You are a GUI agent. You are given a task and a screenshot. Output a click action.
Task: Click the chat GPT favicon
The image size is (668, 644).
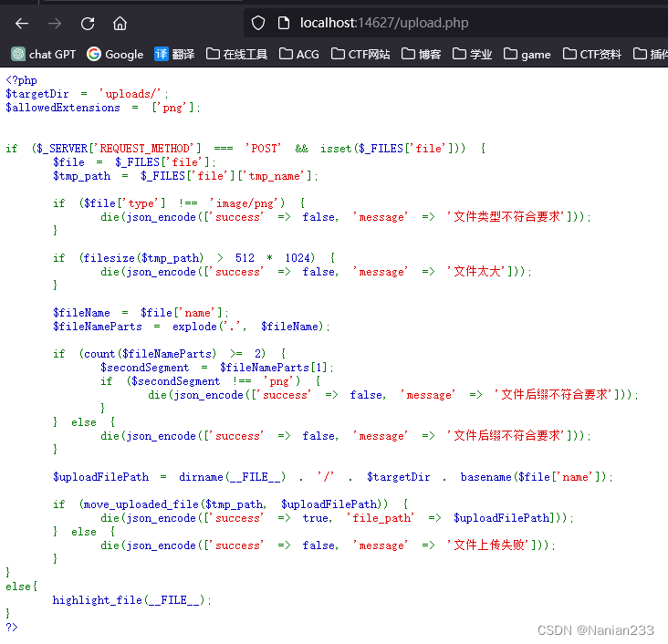point(18,54)
